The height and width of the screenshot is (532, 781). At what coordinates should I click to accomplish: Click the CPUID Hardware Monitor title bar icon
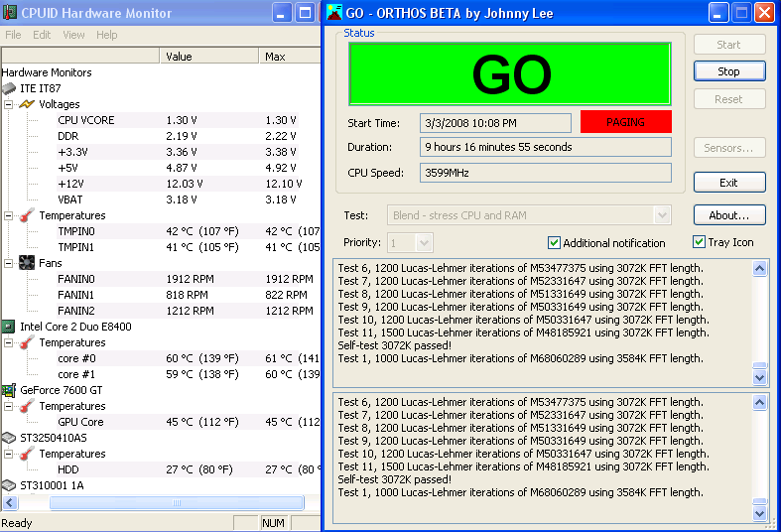(x=9, y=13)
